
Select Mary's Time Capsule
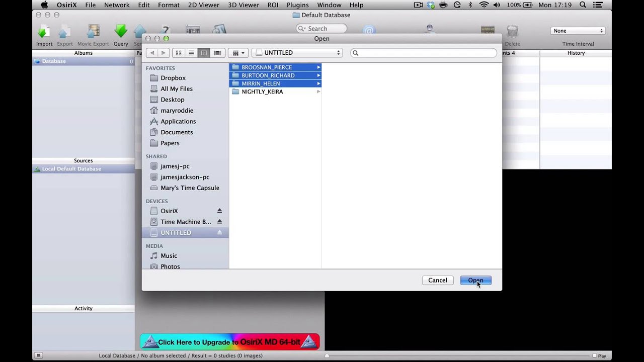[190, 188]
